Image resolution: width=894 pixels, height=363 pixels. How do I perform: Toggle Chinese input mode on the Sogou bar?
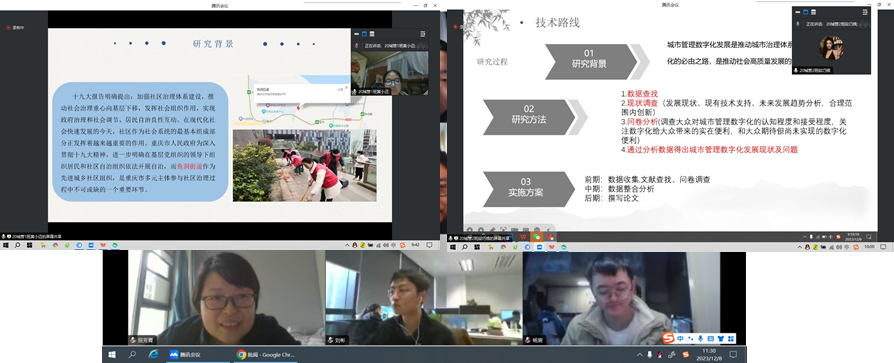click(681, 338)
